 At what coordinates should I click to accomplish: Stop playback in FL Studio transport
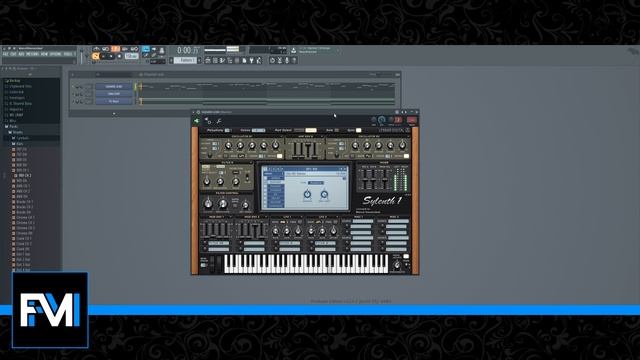111,56
